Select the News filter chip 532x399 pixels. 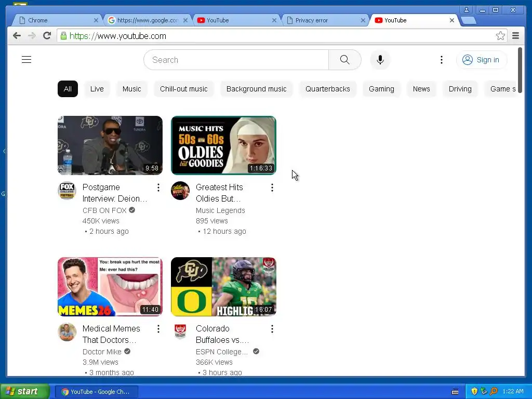tap(421, 89)
